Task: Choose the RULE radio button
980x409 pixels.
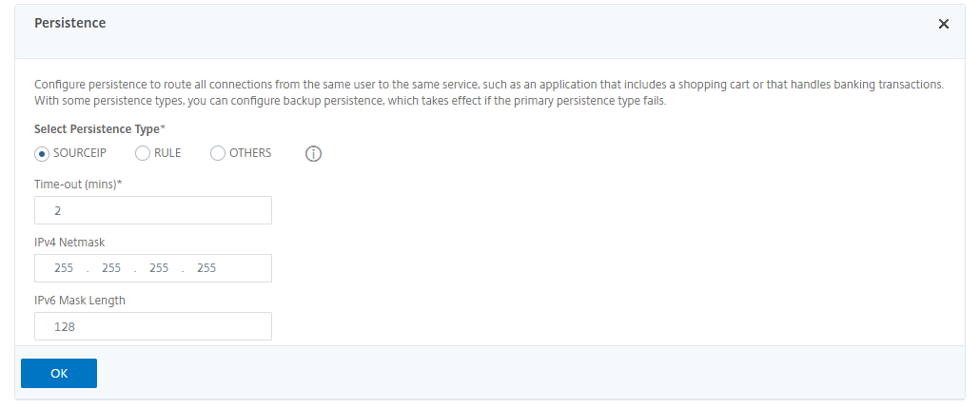Action: 143,153
